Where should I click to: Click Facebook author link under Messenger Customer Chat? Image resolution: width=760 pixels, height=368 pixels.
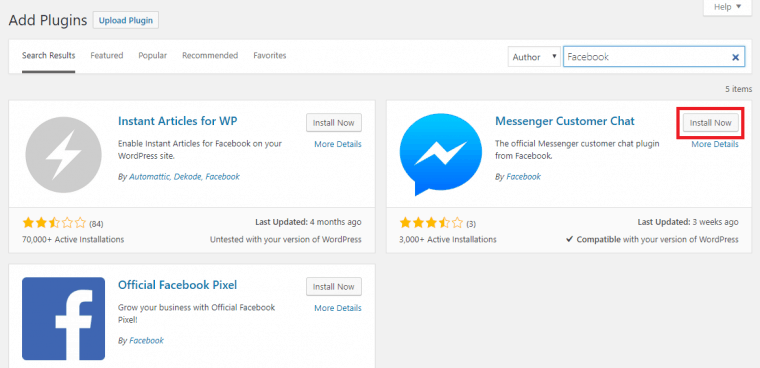[523, 177]
